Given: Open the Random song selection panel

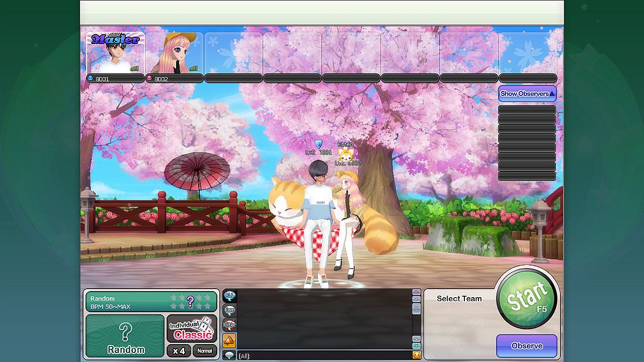Looking at the screenshot, I should tap(125, 336).
